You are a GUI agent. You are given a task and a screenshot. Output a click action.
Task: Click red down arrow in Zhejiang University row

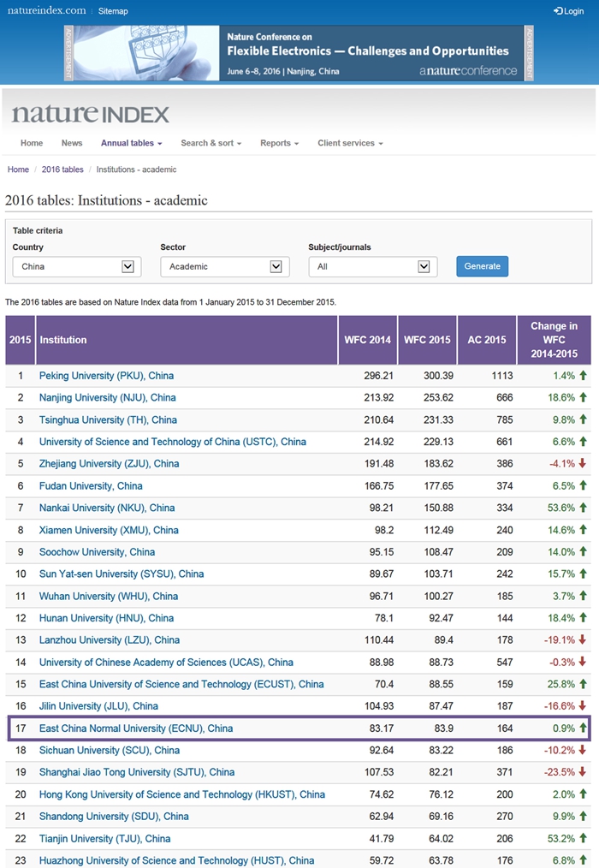(x=583, y=464)
